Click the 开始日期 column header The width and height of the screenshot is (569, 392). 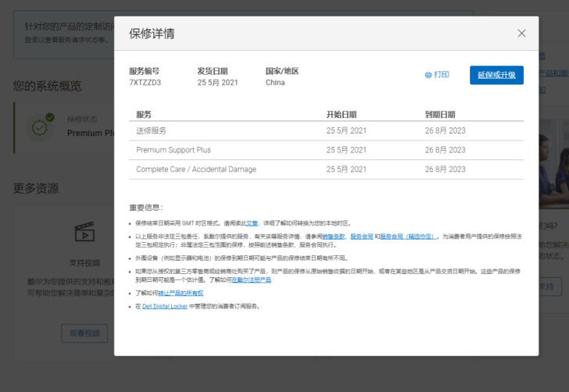pos(342,115)
